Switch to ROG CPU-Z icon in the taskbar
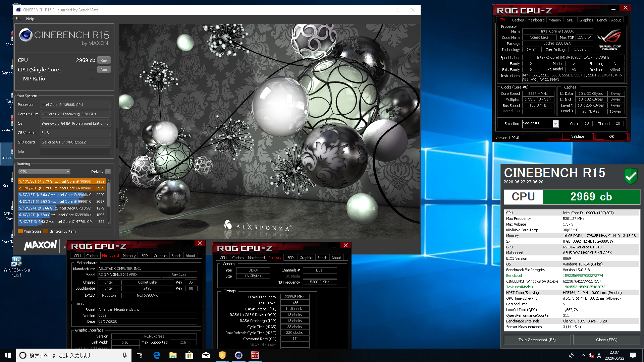The image size is (644, 362). [255, 355]
